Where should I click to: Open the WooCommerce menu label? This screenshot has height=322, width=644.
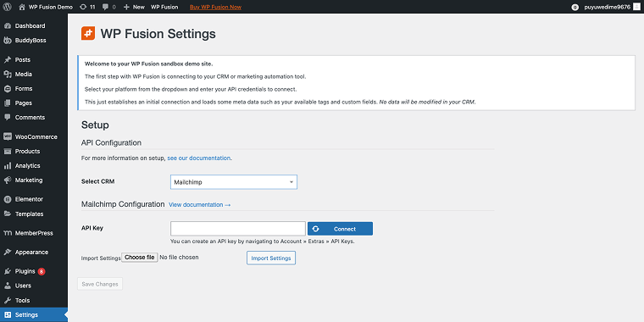[36, 136]
